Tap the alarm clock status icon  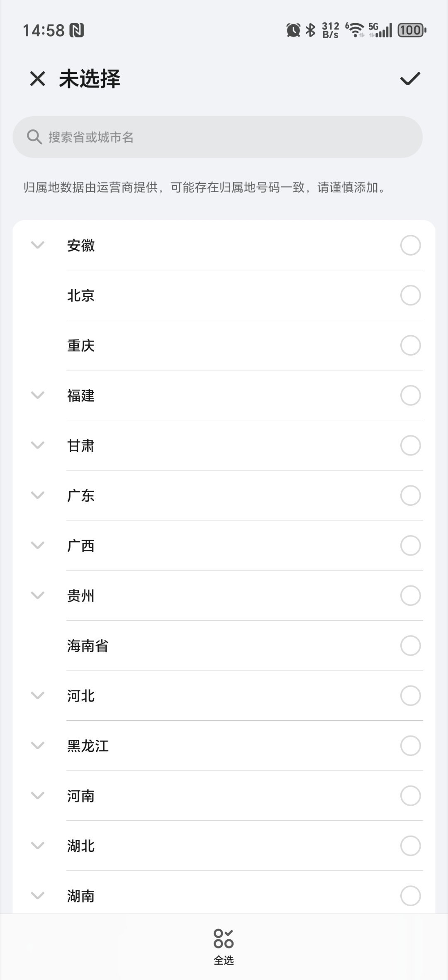[293, 30]
